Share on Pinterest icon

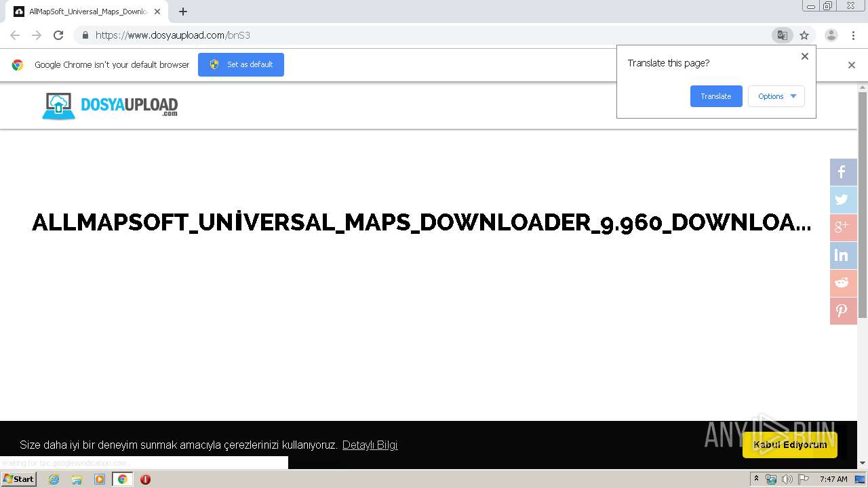click(x=843, y=311)
